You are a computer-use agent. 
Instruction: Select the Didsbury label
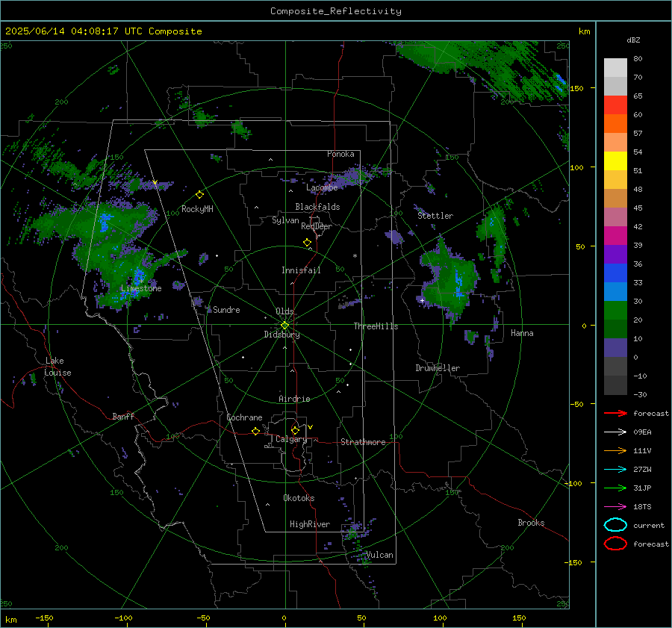(x=281, y=335)
